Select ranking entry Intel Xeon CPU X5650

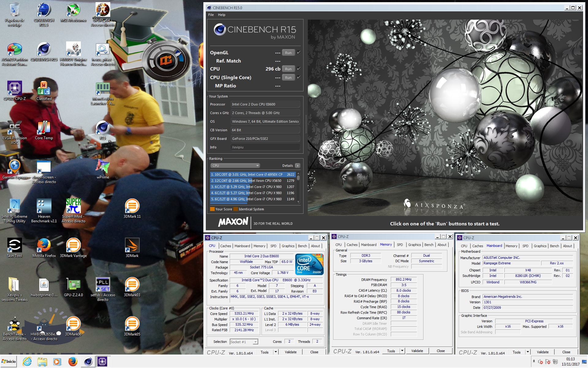[x=253, y=181]
